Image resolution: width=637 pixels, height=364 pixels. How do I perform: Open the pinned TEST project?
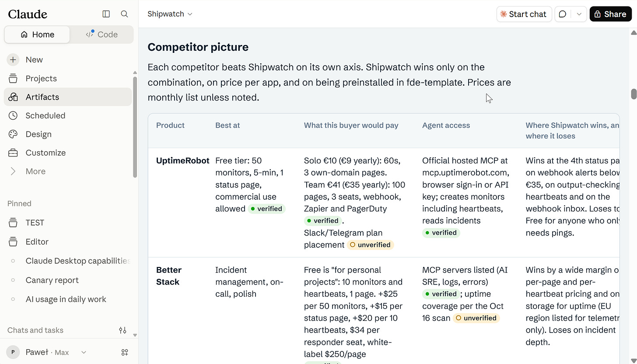[x=68, y=223]
